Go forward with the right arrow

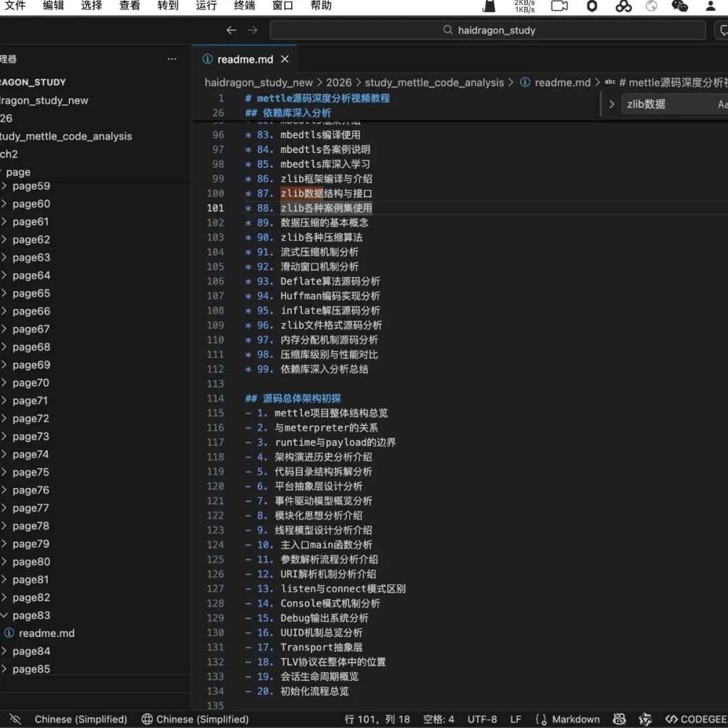click(x=253, y=30)
